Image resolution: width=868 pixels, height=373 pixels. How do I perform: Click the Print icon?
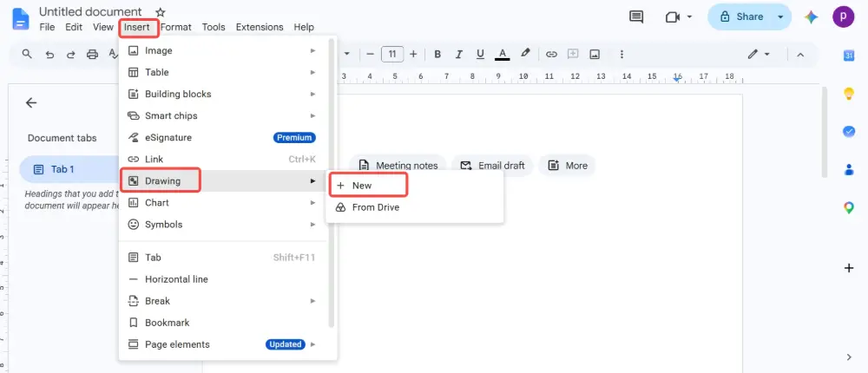click(x=93, y=55)
